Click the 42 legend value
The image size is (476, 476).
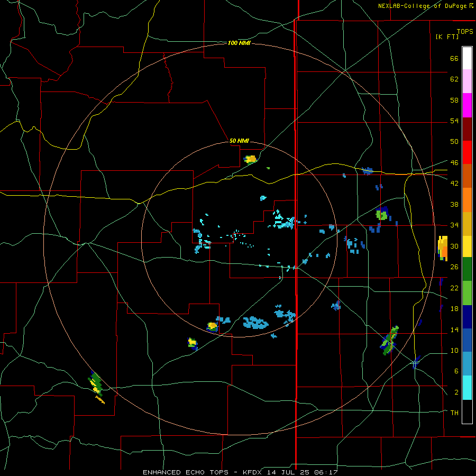pyautogui.click(x=454, y=183)
